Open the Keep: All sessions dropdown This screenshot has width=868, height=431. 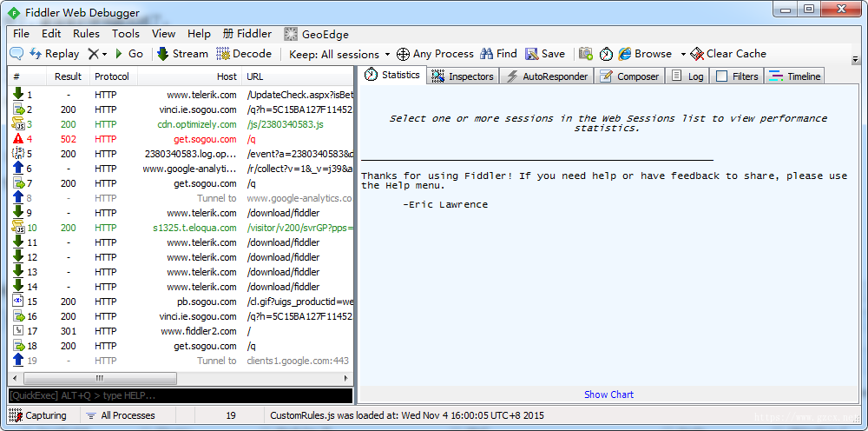[x=339, y=54]
